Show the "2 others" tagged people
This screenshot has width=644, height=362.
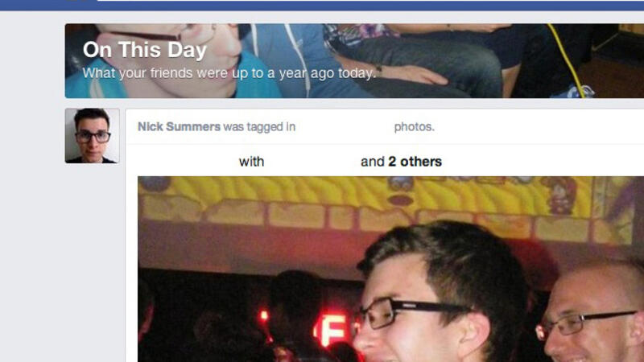point(415,162)
